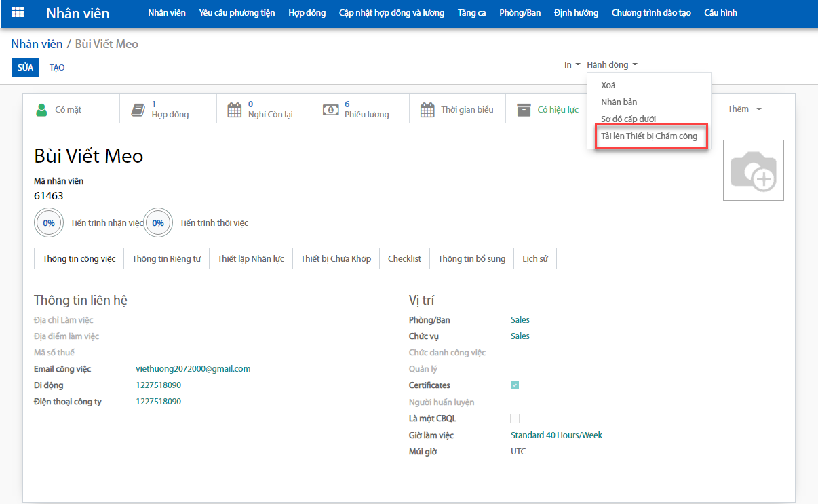Viewport: 818px width, 504px height.
Task: Click the TẠO create button
Action: (57, 67)
